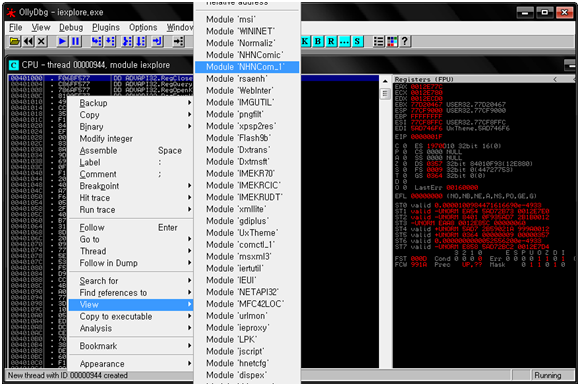Click the Trace into toolbar icon

[x=127, y=41]
